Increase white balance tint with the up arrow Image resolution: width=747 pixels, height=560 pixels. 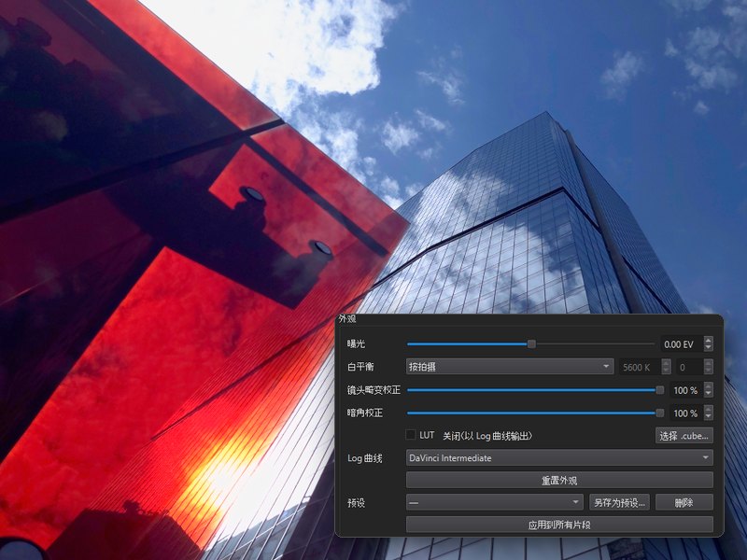pyautogui.click(x=709, y=363)
